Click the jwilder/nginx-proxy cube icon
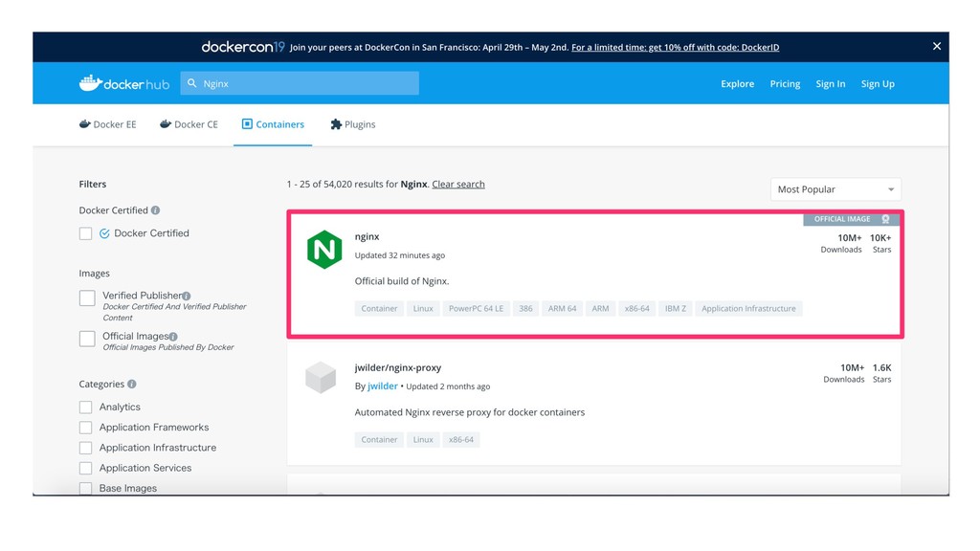The width and height of the screenshot is (980, 551). (x=321, y=377)
